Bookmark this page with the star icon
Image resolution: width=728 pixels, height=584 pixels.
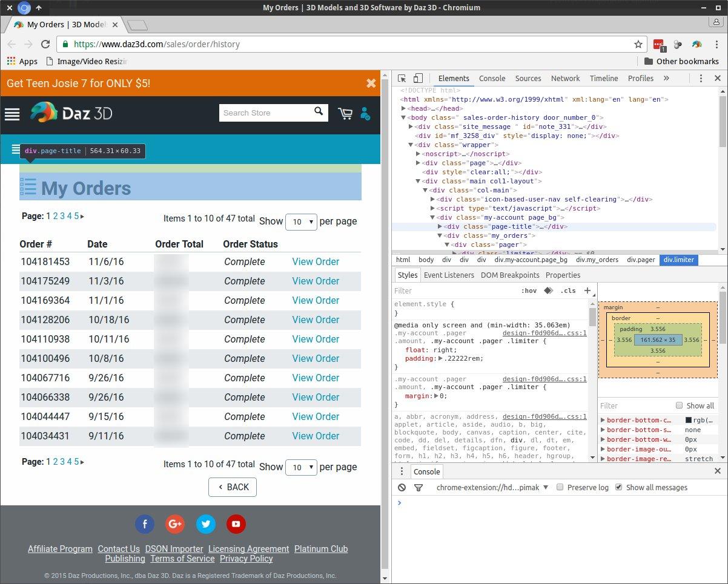638,44
